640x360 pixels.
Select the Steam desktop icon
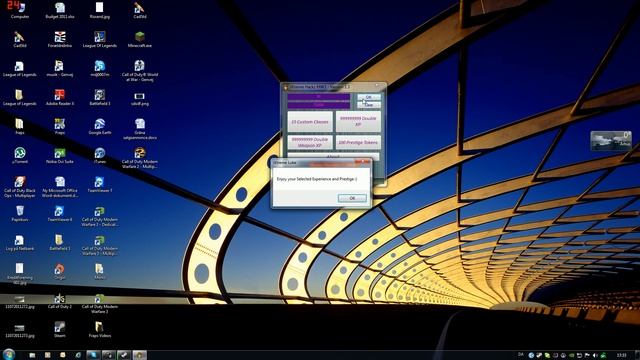pyautogui.click(x=60, y=329)
